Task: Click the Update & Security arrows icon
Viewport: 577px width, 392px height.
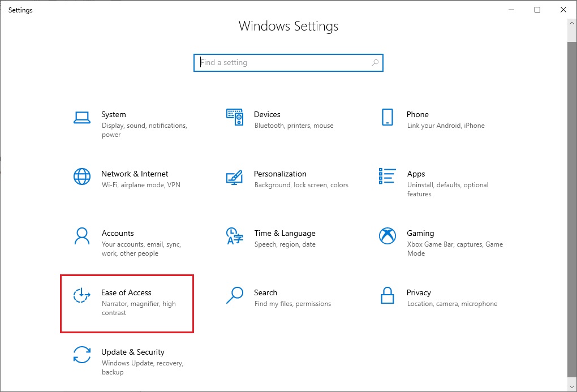Action: click(x=82, y=355)
